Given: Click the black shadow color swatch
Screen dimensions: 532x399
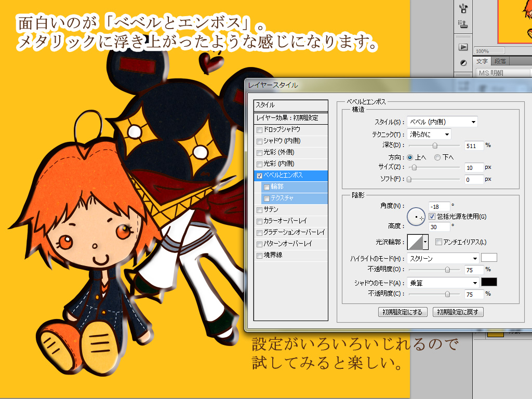Looking at the screenshot, I should 489,282.
